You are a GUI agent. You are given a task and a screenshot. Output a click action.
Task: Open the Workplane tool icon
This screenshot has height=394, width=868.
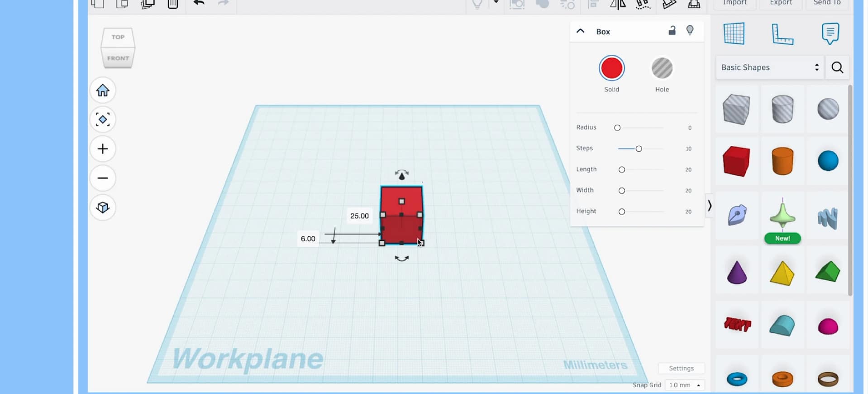(734, 34)
